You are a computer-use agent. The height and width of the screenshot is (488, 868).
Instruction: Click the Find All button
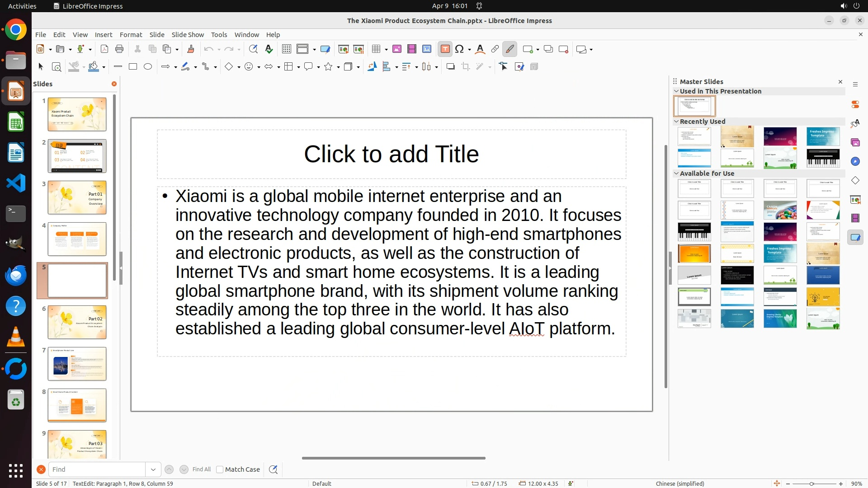point(202,469)
